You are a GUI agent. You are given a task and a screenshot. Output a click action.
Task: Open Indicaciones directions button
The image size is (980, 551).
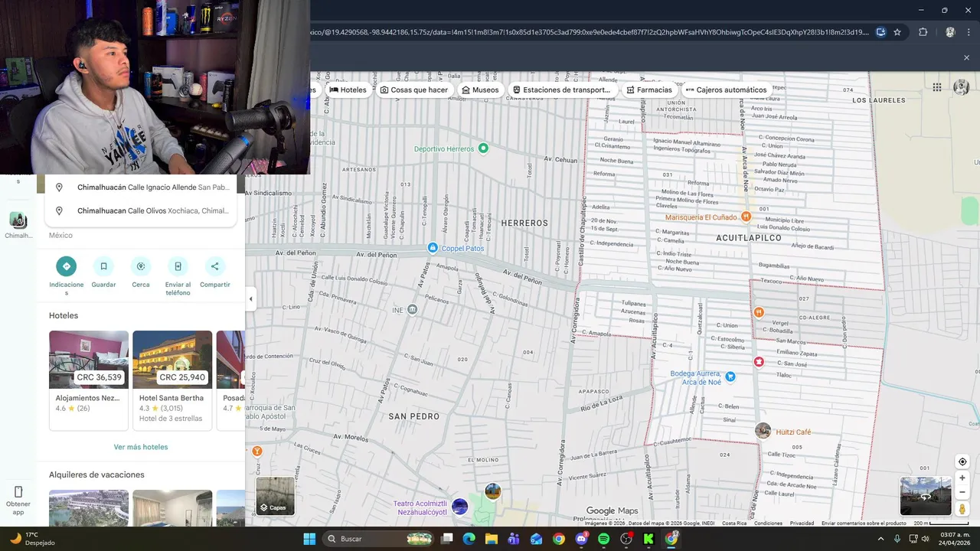coord(66,266)
